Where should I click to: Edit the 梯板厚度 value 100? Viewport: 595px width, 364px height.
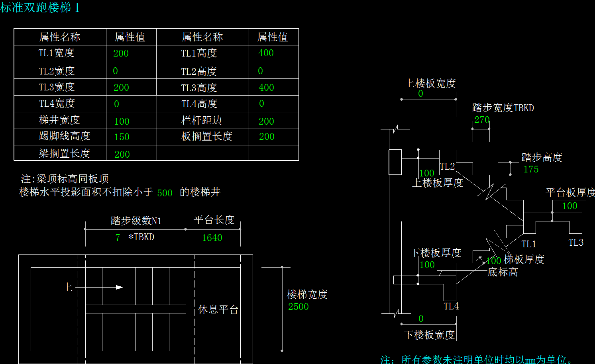[493, 261]
